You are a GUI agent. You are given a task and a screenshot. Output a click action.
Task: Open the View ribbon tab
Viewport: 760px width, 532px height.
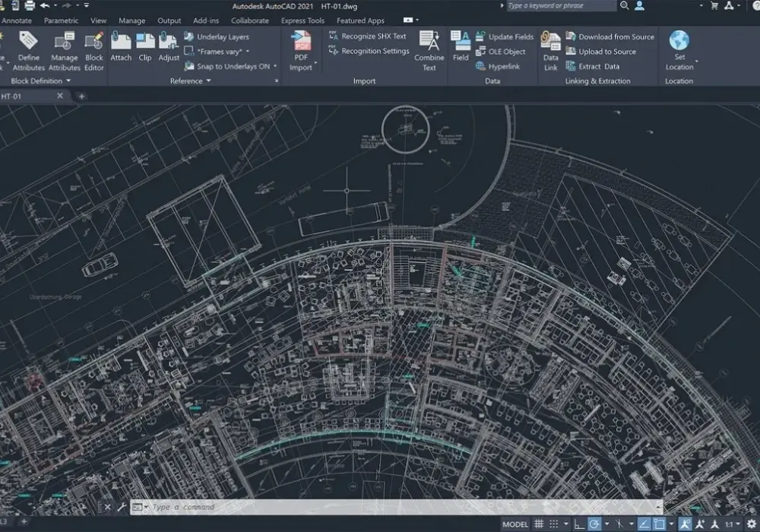pos(98,21)
